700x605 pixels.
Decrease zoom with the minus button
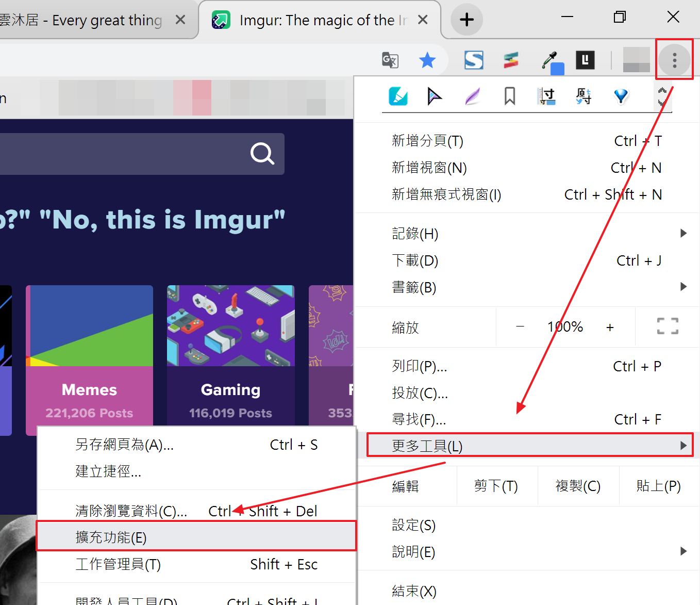coord(520,326)
